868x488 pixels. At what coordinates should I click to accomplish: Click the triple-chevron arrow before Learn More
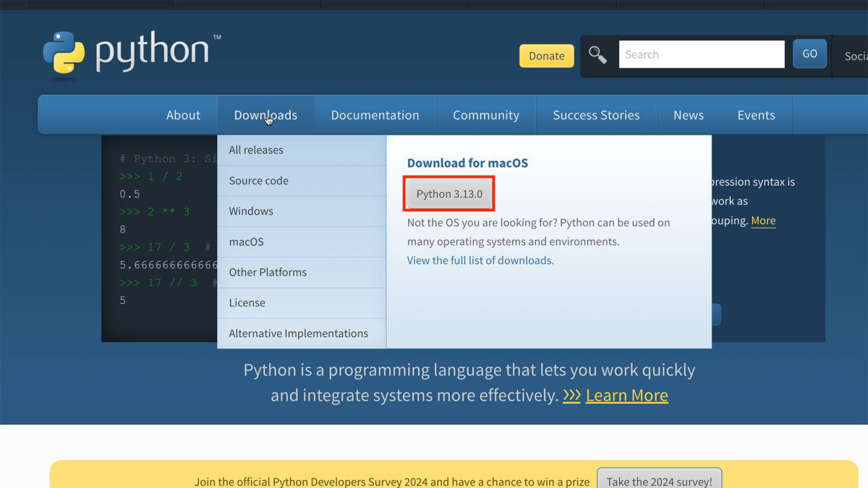[x=571, y=395]
